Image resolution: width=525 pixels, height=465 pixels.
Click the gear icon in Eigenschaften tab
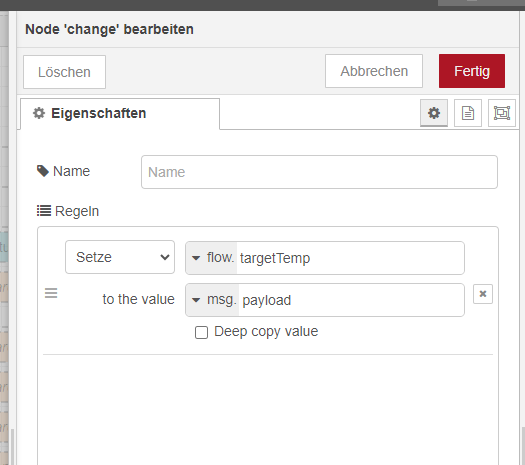39,113
